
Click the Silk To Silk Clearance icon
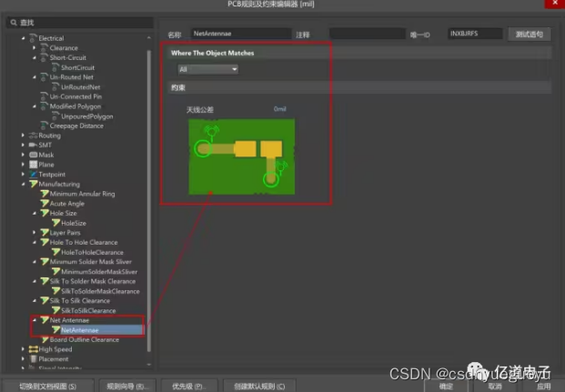click(x=45, y=300)
